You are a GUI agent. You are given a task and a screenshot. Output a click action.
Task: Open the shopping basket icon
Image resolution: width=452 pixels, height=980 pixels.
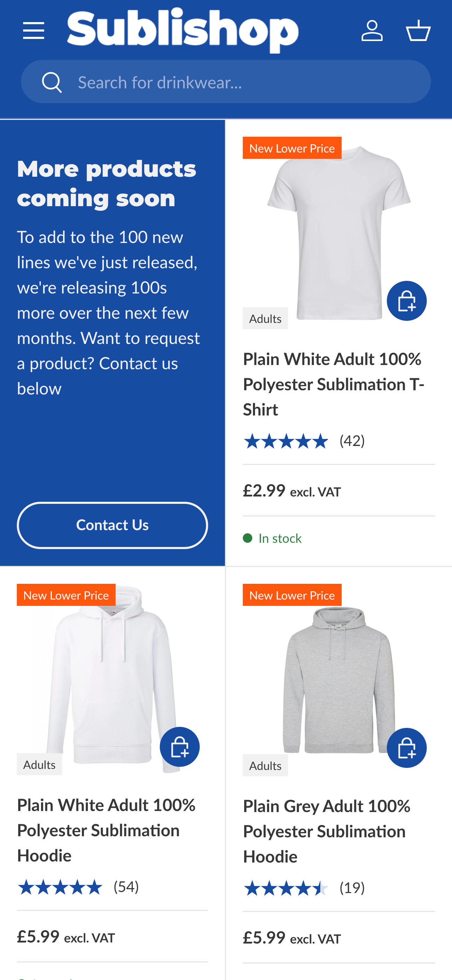click(x=418, y=31)
